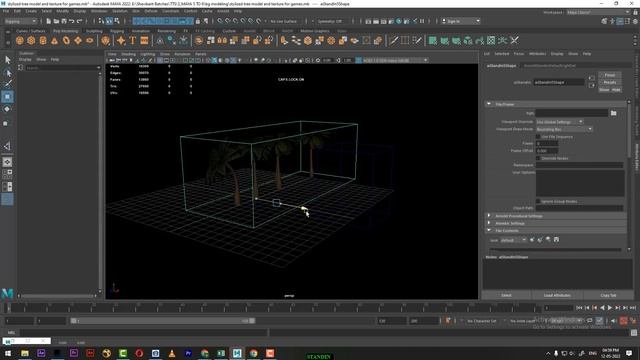Click the Frame value field
640x360 pixels.
[x=547, y=144]
